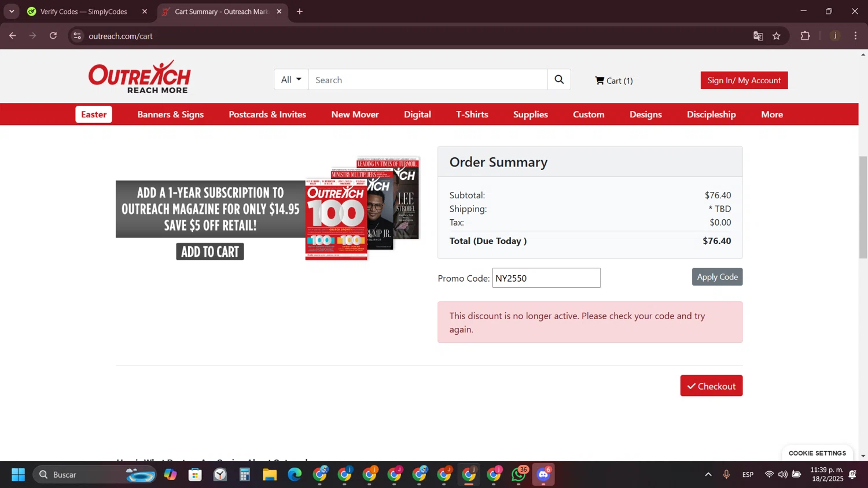Focus the site Search field
The width and height of the screenshot is (868, 488).
click(428, 80)
